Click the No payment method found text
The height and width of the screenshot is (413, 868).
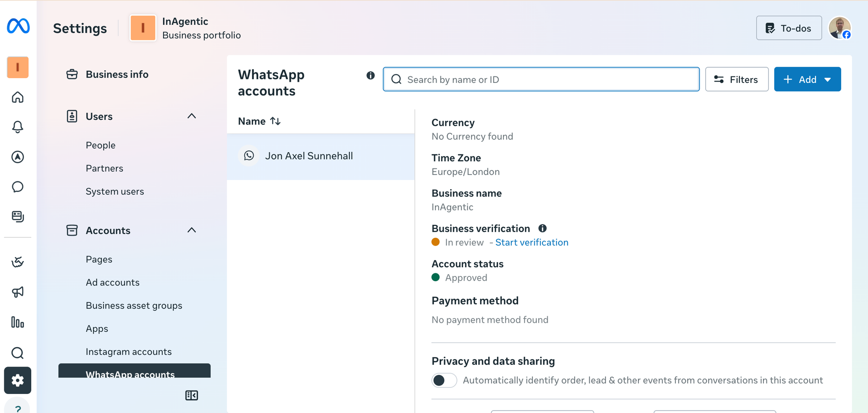click(490, 320)
